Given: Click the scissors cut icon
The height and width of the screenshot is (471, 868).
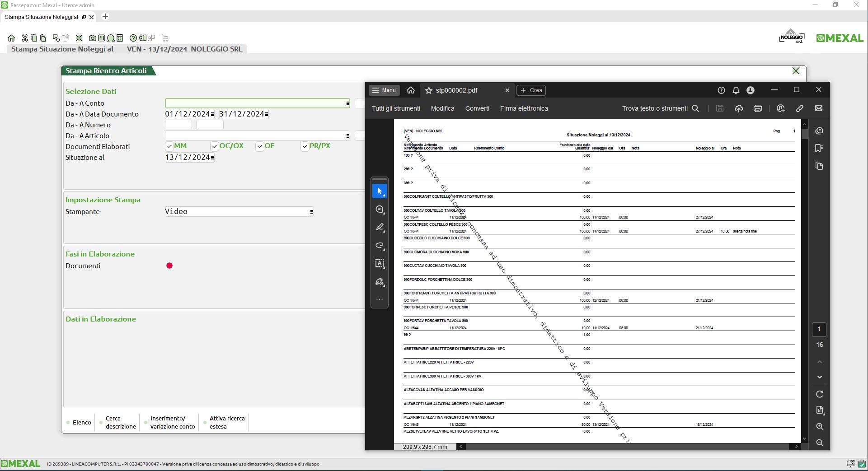Looking at the screenshot, I should (x=25, y=38).
